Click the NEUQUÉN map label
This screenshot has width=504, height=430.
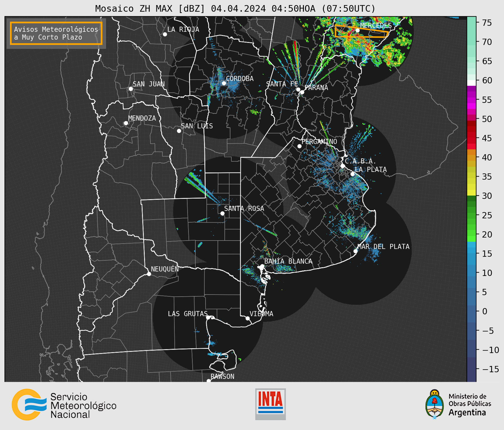tap(165, 269)
